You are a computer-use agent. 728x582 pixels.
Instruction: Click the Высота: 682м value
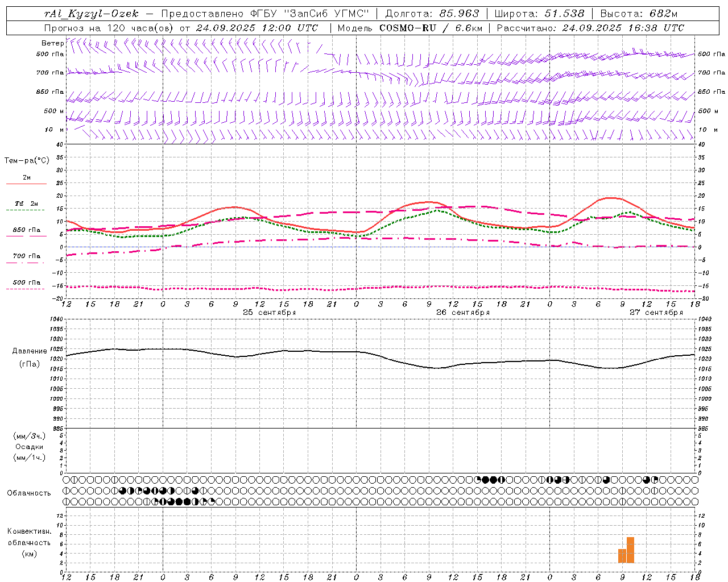click(639, 14)
